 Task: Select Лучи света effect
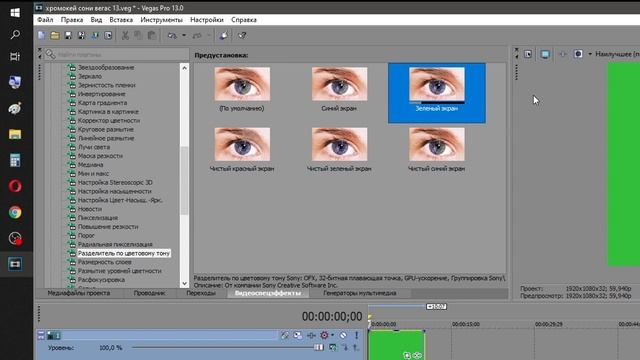pyautogui.click(x=94, y=147)
